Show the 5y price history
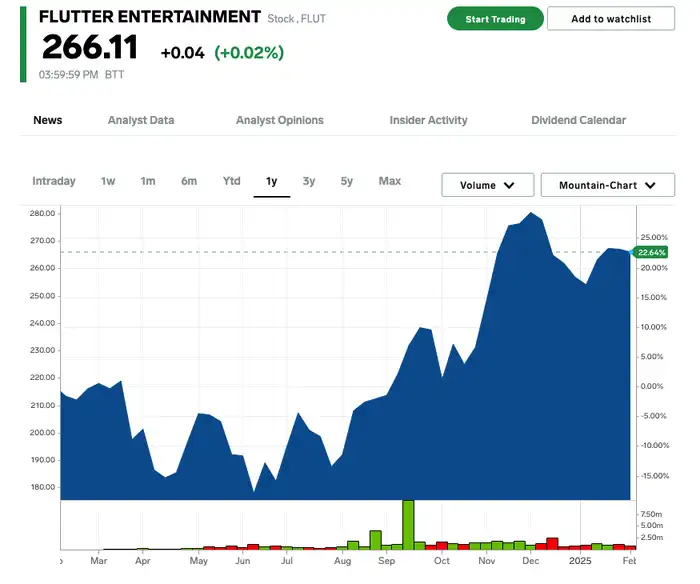Viewport: 700px width, 584px height. point(347,181)
